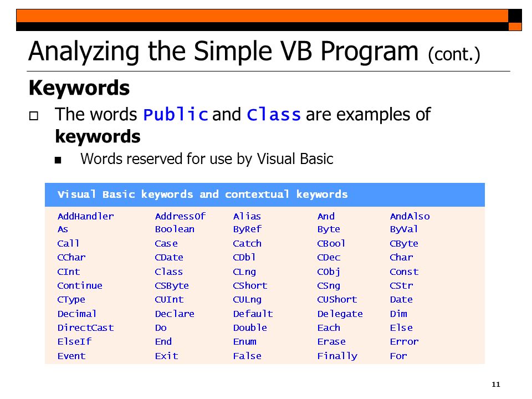Select the 'AddHandler' keyword
The height and width of the screenshot is (399, 532).
pyautogui.click(x=86, y=217)
